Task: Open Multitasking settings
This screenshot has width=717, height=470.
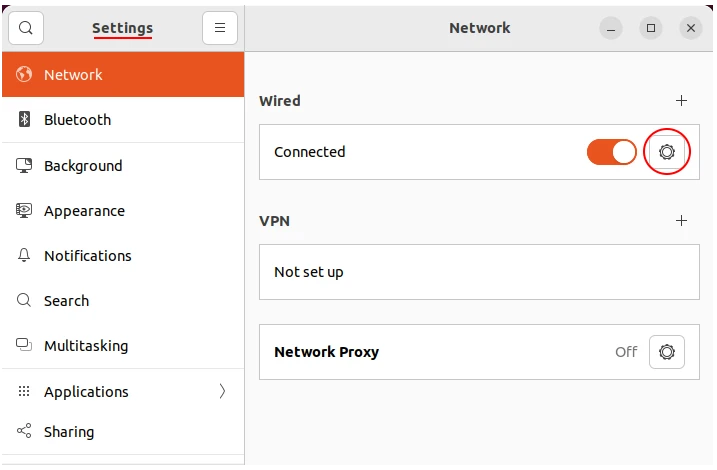Action: (x=86, y=346)
